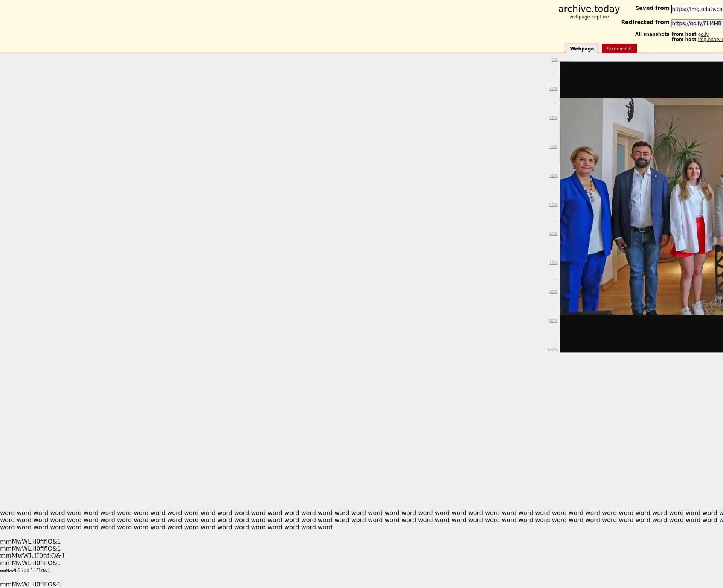
Task: Select the 70% position marker
Action: pyautogui.click(x=553, y=263)
